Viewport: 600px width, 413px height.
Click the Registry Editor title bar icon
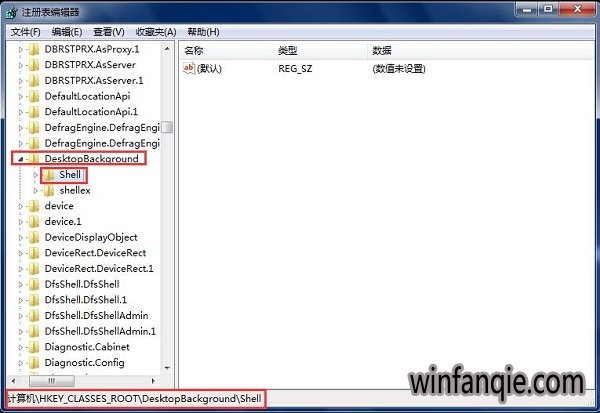click(x=11, y=13)
